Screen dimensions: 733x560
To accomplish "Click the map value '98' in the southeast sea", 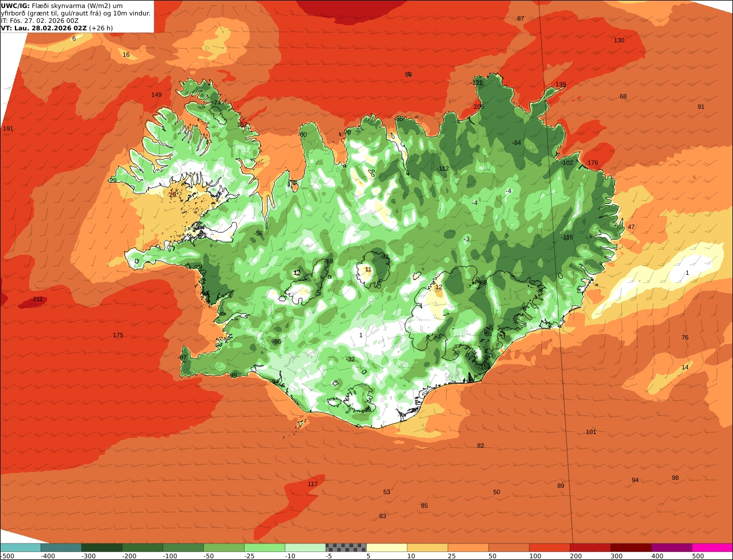I will (x=675, y=478).
